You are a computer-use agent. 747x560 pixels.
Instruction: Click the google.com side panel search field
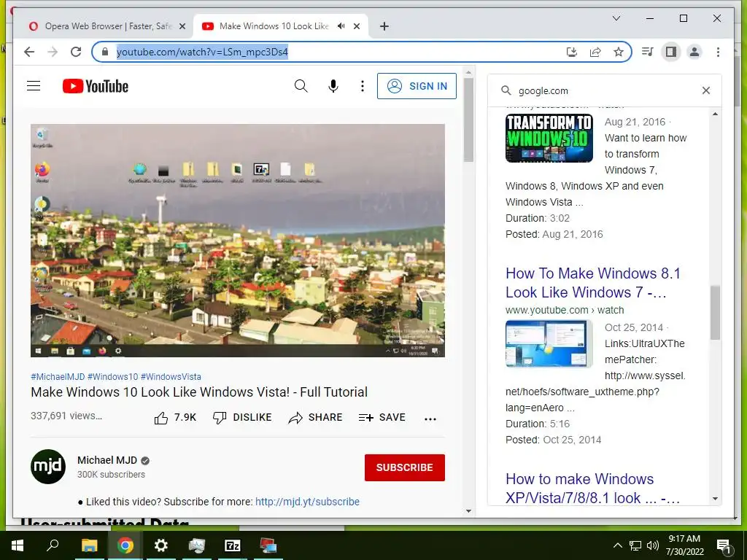click(605, 90)
